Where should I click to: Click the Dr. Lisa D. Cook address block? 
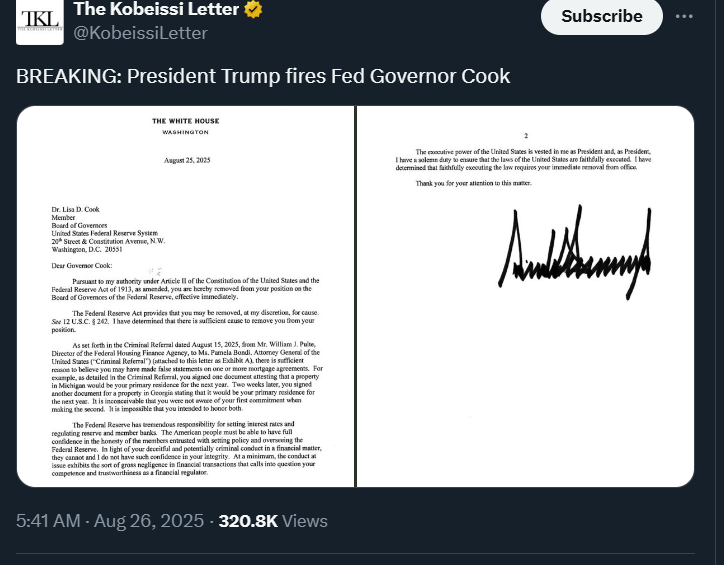(x=108, y=229)
